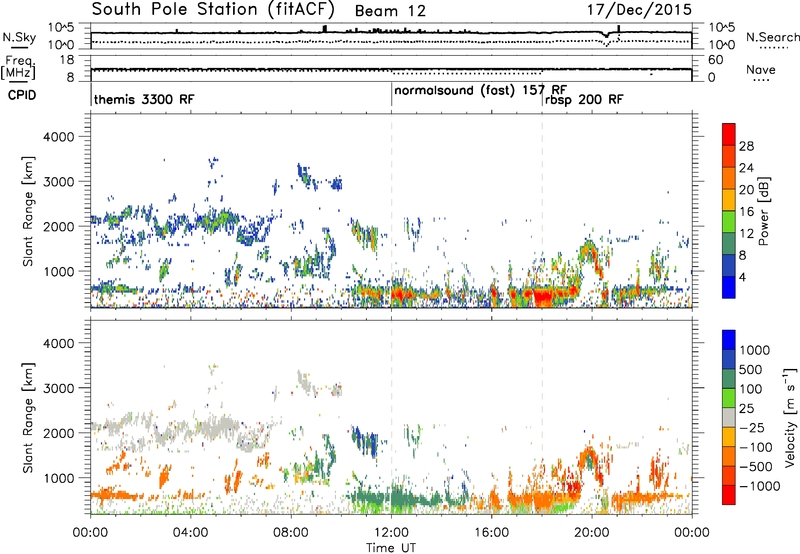Click the 'Slant Range [km]' label of velocity panel
Screen dimensions: 800x554
28,418
